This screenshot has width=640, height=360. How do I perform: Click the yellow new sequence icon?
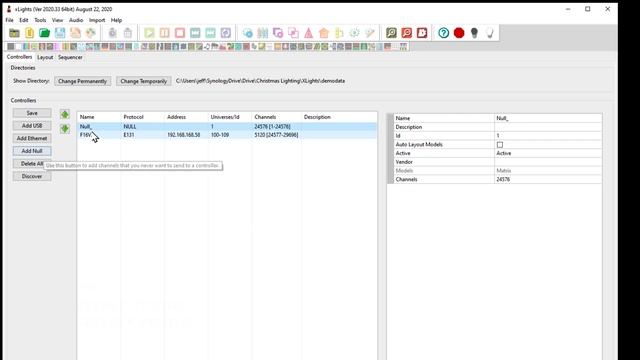29,33
